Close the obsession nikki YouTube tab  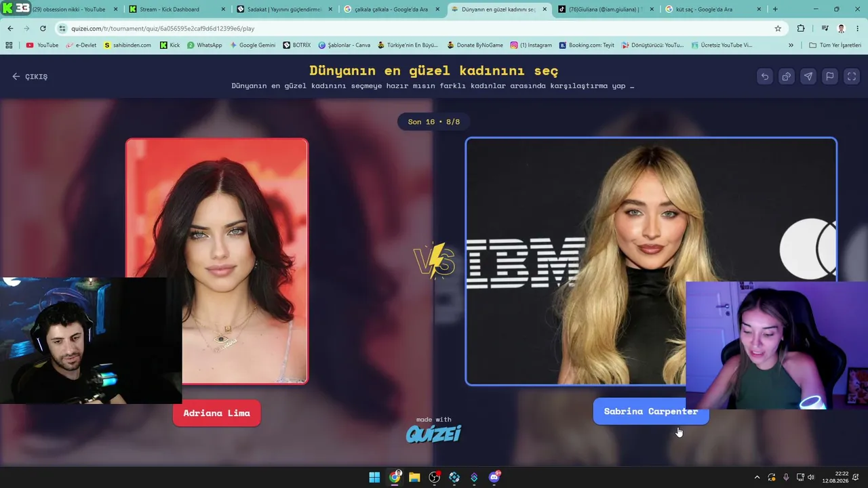115,9
